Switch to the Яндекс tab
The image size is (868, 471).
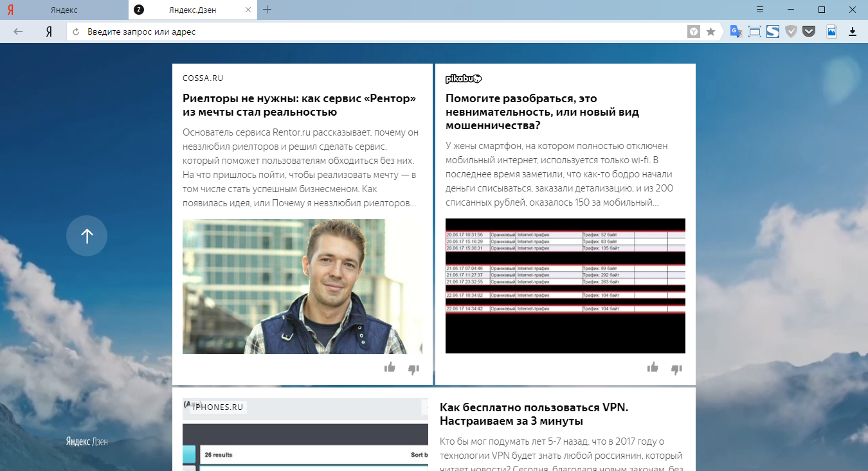coord(64,10)
